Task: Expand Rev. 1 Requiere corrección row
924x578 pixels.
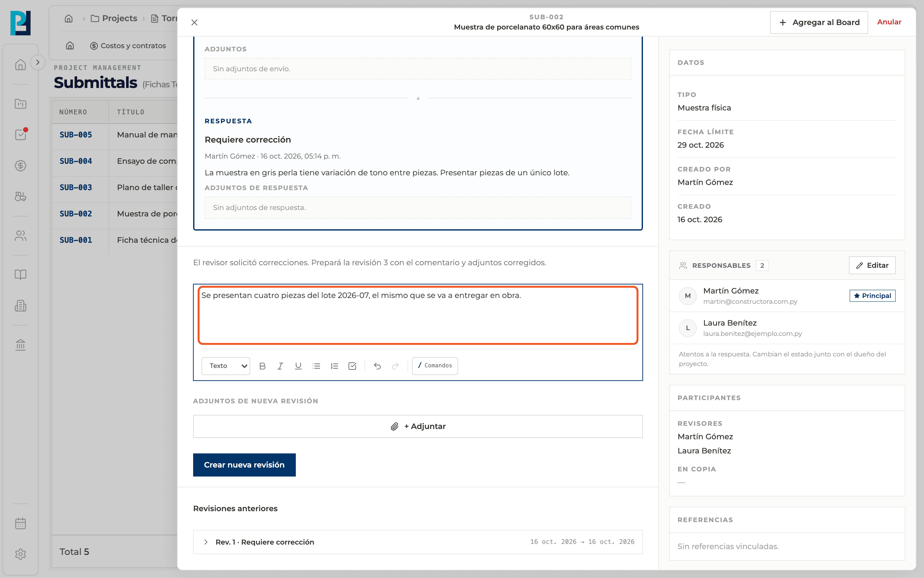Action: pos(418,542)
